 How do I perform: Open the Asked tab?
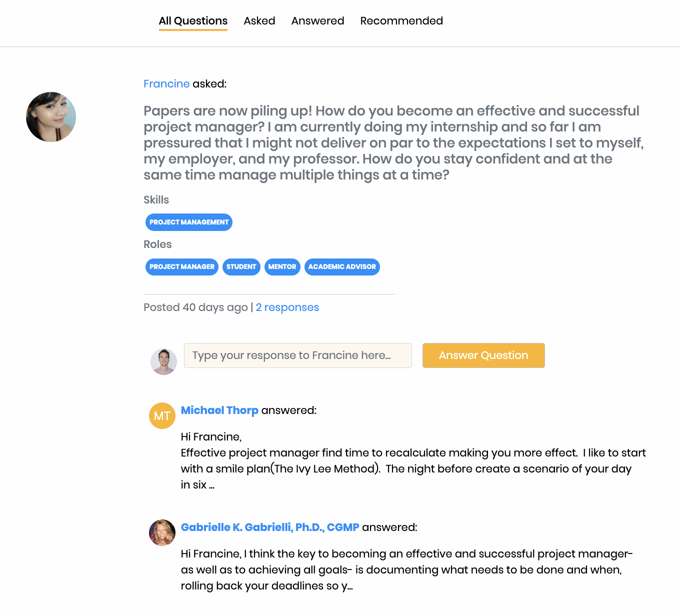click(259, 21)
